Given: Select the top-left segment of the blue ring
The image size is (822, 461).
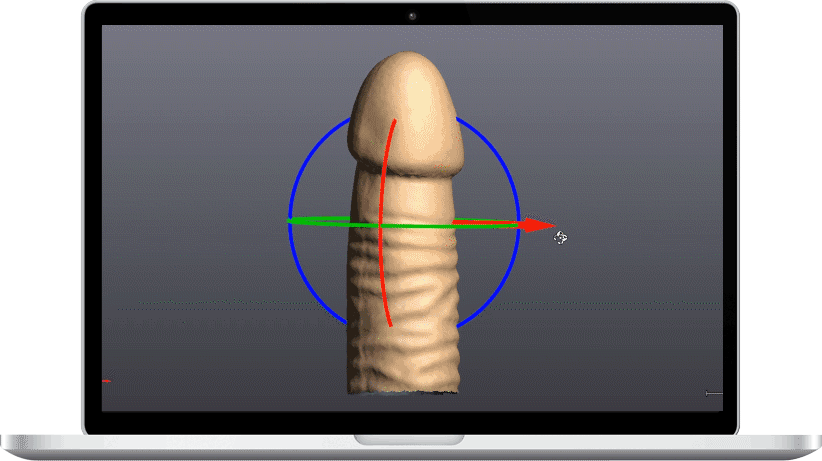Looking at the screenshot, I should 310,160.
